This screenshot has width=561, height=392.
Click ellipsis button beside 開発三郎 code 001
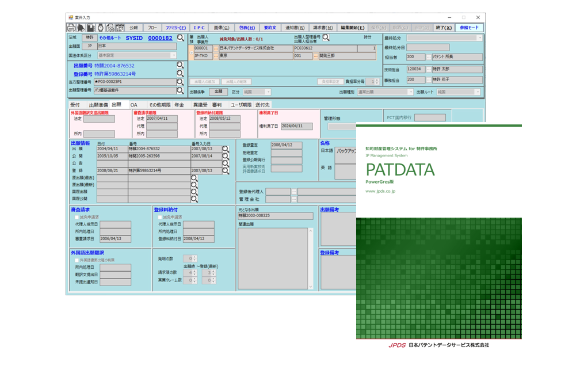click(x=315, y=56)
